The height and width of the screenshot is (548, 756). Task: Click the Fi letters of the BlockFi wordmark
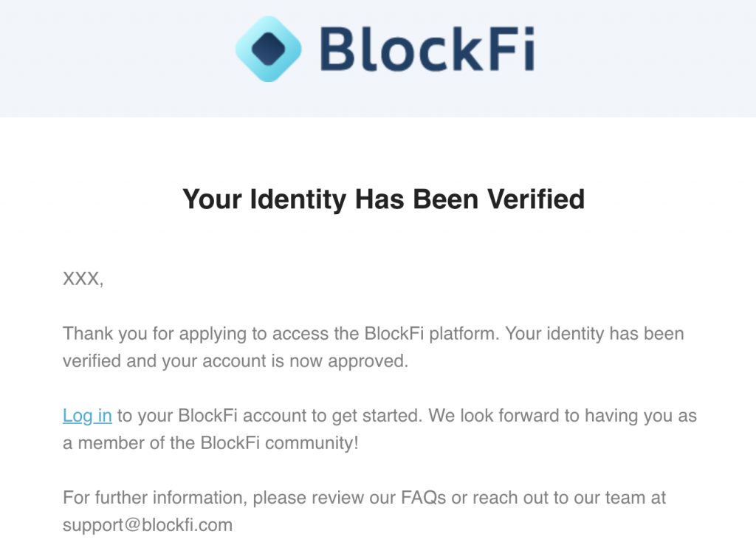[511, 49]
